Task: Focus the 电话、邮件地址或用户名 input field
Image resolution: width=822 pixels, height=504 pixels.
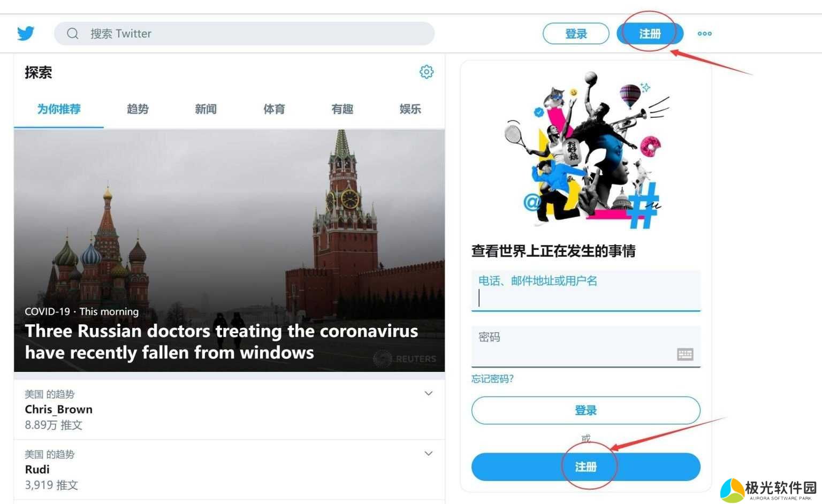Action: (586, 291)
